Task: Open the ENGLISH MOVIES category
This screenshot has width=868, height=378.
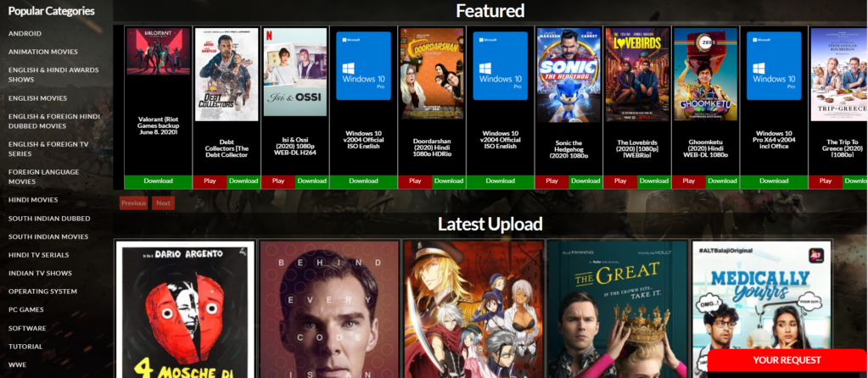Action: [37, 98]
